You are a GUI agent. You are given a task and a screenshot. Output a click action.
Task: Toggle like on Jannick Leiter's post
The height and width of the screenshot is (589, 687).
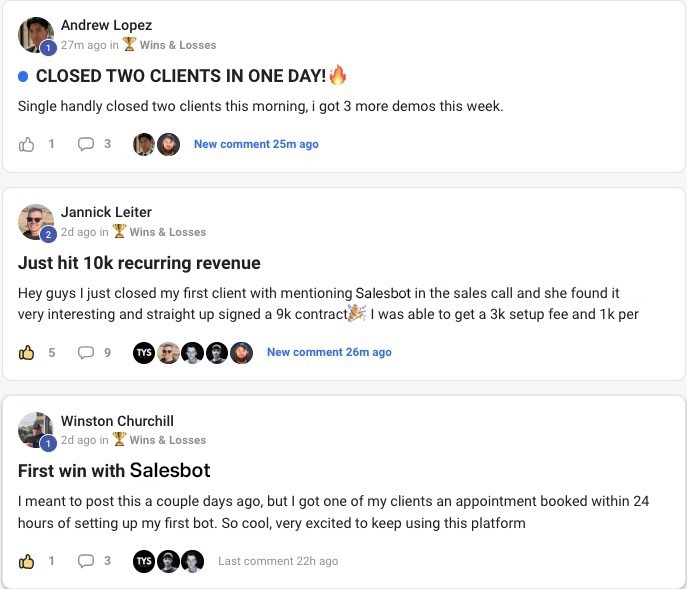point(26,352)
